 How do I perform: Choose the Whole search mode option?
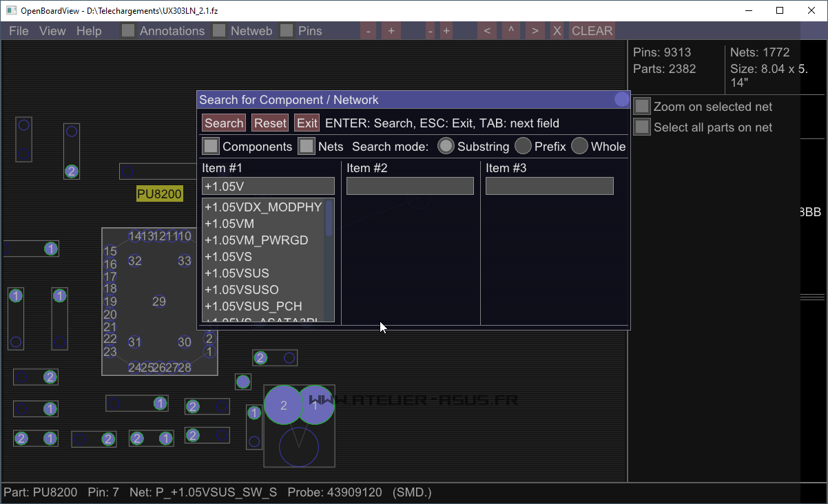(580, 146)
